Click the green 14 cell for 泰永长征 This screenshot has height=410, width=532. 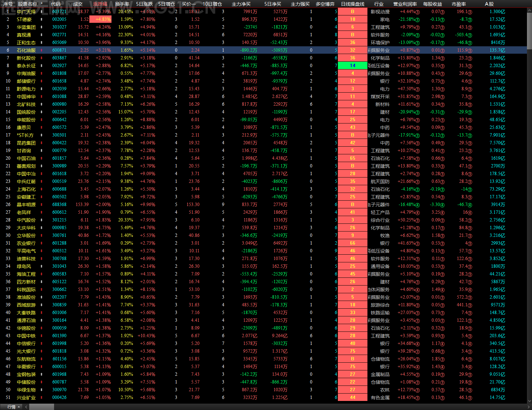pos(353,66)
